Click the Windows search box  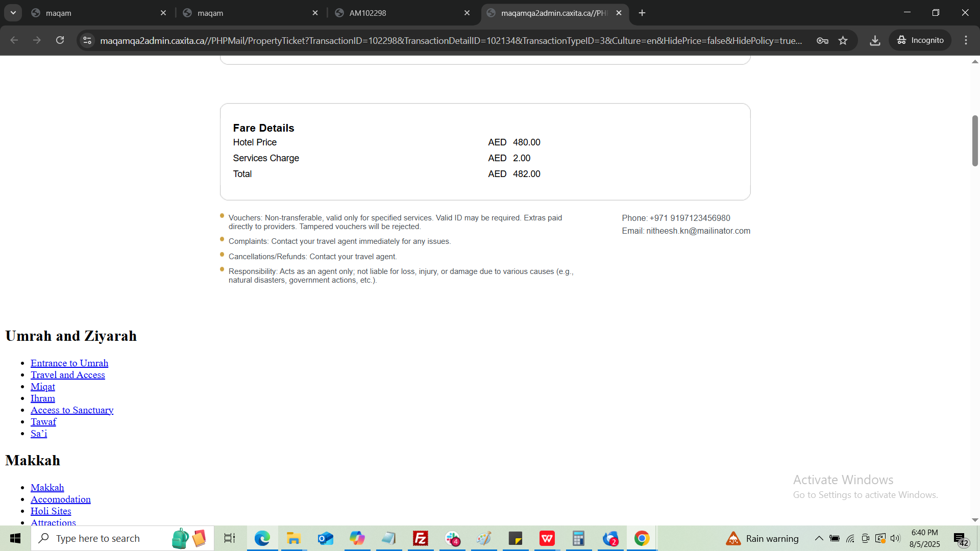pyautogui.click(x=102, y=538)
